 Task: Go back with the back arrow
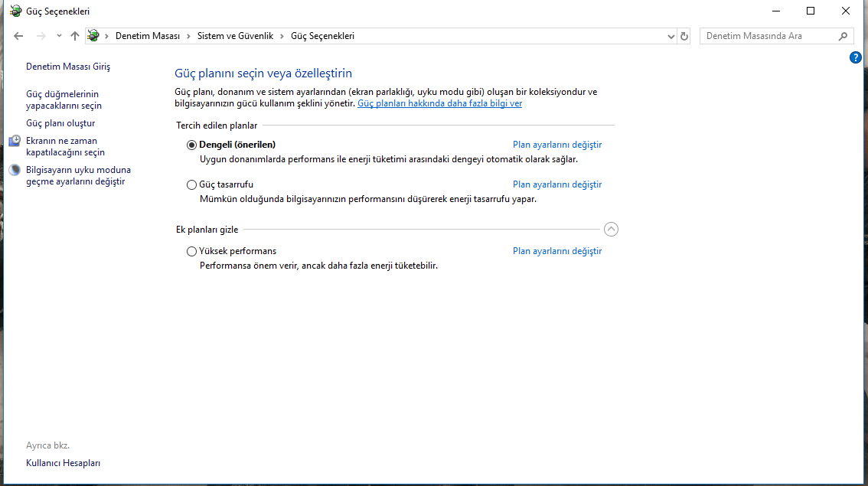pos(18,36)
